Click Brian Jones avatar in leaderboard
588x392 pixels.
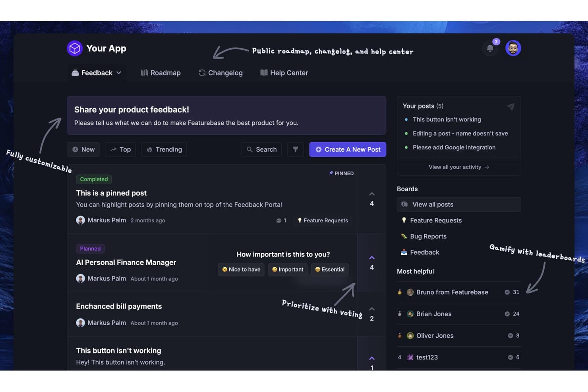pos(410,314)
